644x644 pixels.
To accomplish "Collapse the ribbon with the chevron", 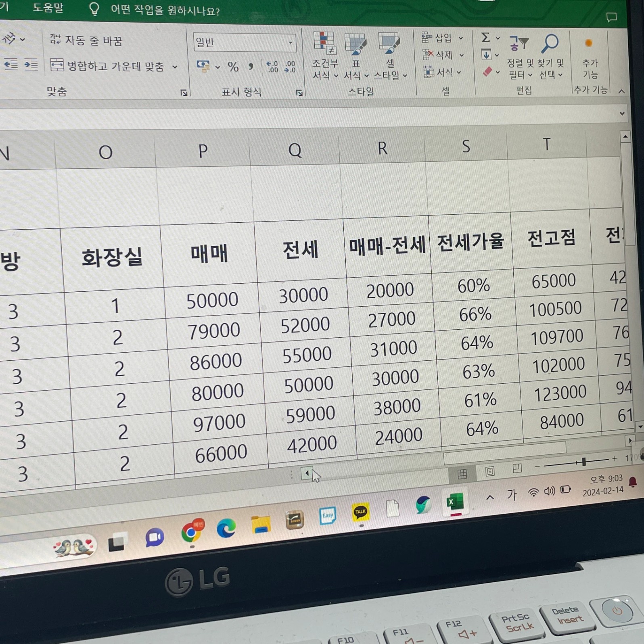I will pyautogui.click(x=622, y=92).
